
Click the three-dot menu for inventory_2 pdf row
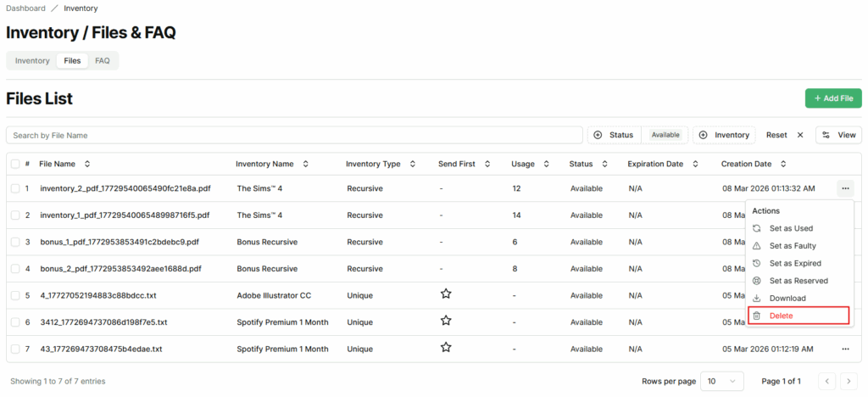[844, 188]
